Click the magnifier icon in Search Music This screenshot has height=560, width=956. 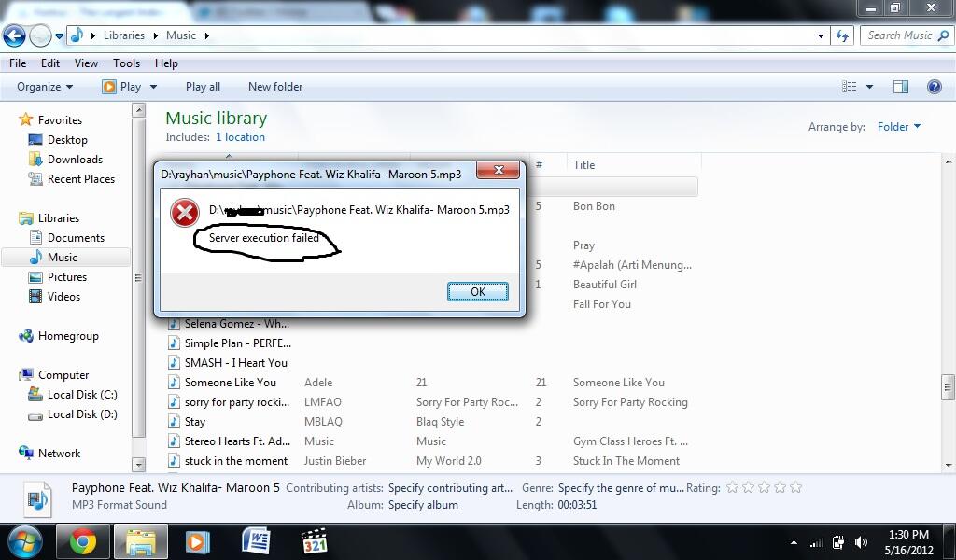943,35
